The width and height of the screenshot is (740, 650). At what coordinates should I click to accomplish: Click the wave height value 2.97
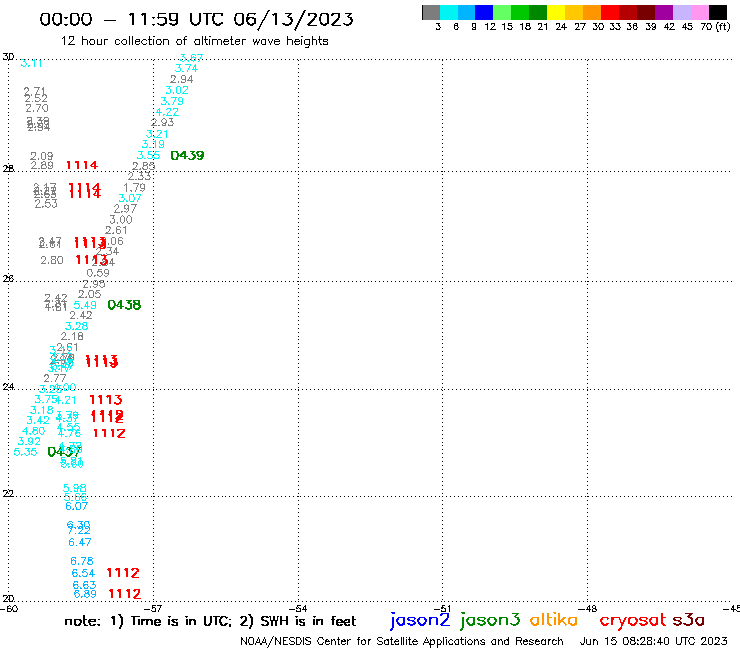(125, 209)
